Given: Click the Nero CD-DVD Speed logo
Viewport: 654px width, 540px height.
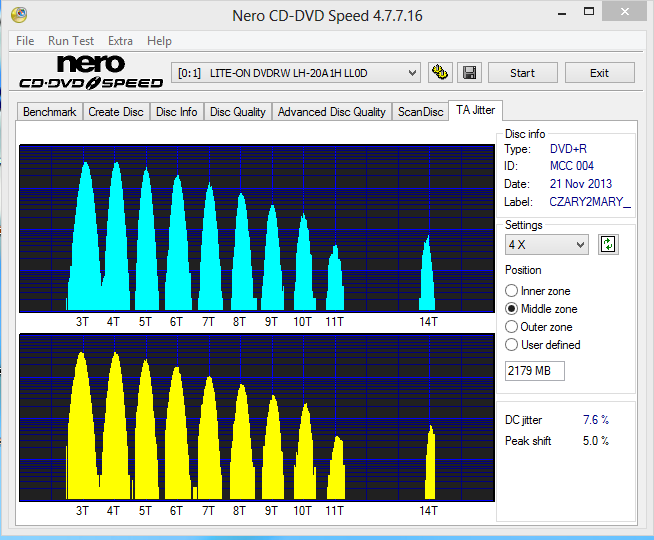Looking at the screenshot, I should point(91,72).
